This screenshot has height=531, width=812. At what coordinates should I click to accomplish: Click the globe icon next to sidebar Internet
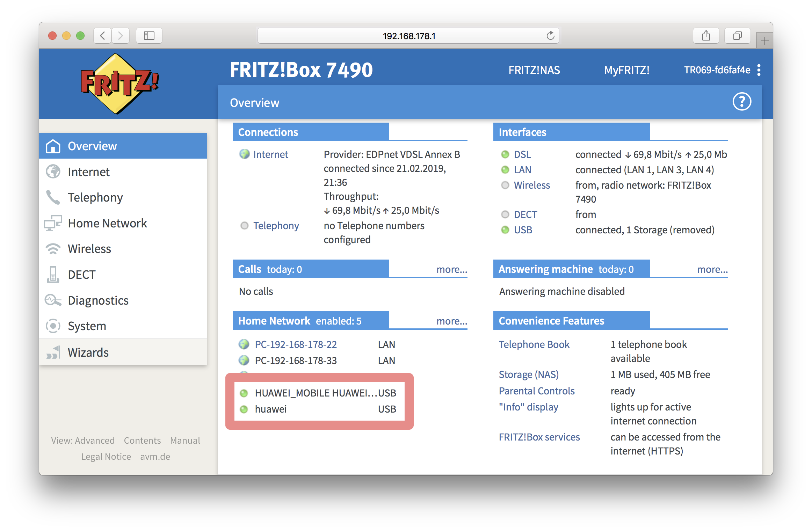(53, 172)
